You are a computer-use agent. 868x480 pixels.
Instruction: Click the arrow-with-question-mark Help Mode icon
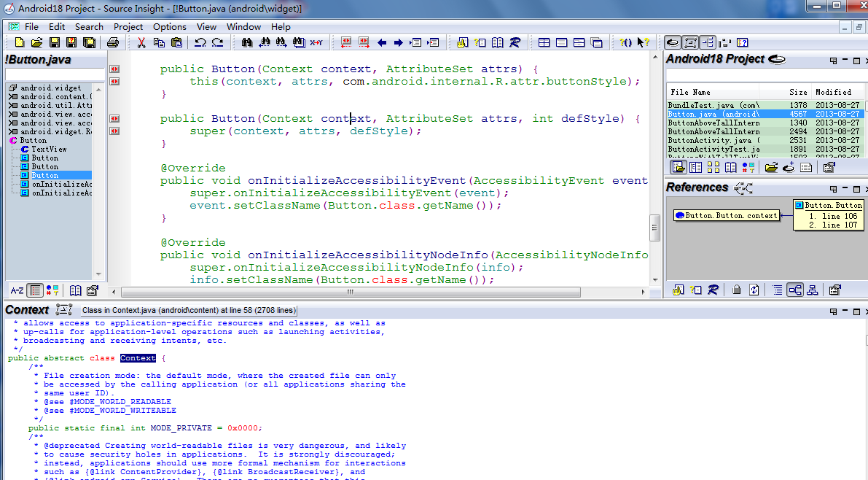pyautogui.click(x=644, y=43)
